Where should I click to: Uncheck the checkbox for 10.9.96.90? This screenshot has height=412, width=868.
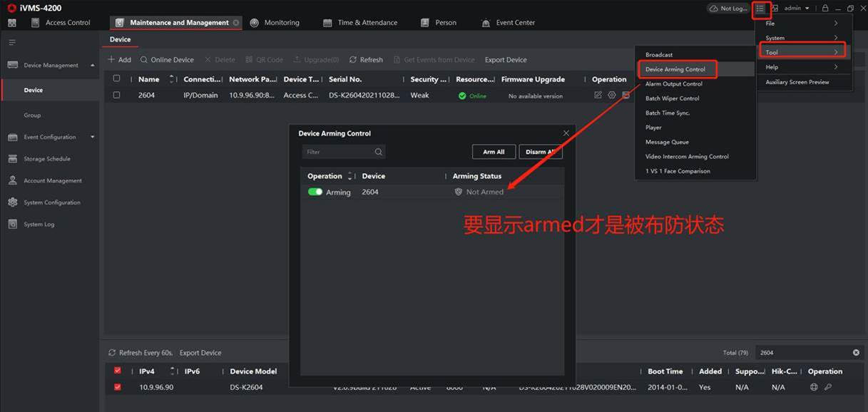[x=118, y=387]
